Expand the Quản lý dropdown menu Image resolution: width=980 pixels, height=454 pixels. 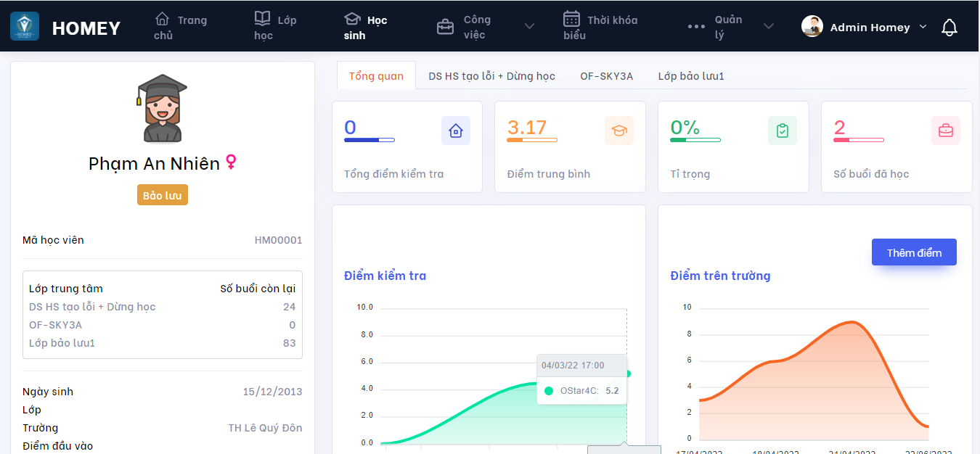[x=768, y=27]
